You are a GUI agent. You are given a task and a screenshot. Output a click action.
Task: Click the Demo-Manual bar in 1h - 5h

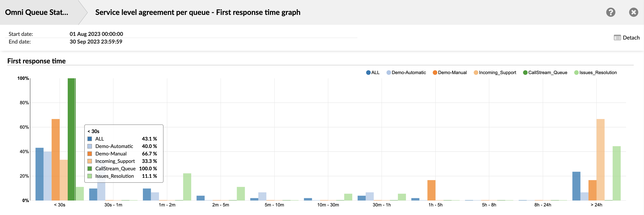tap(431, 190)
